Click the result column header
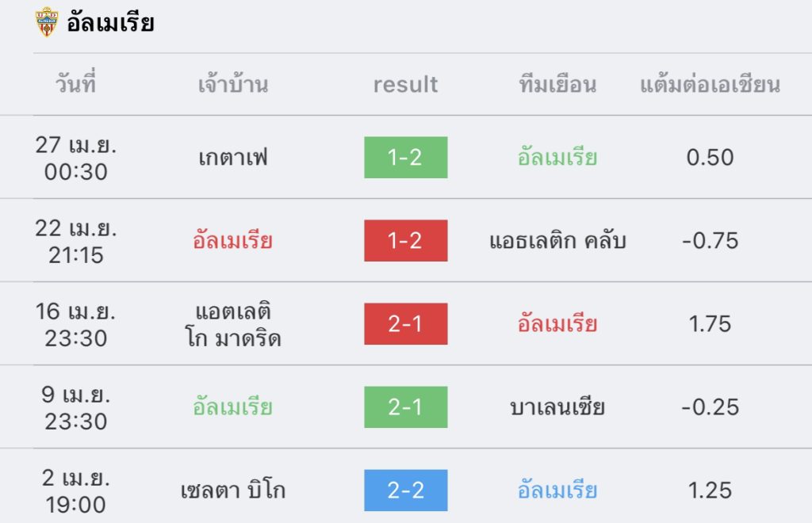The image size is (812, 523). tap(405, 84)
